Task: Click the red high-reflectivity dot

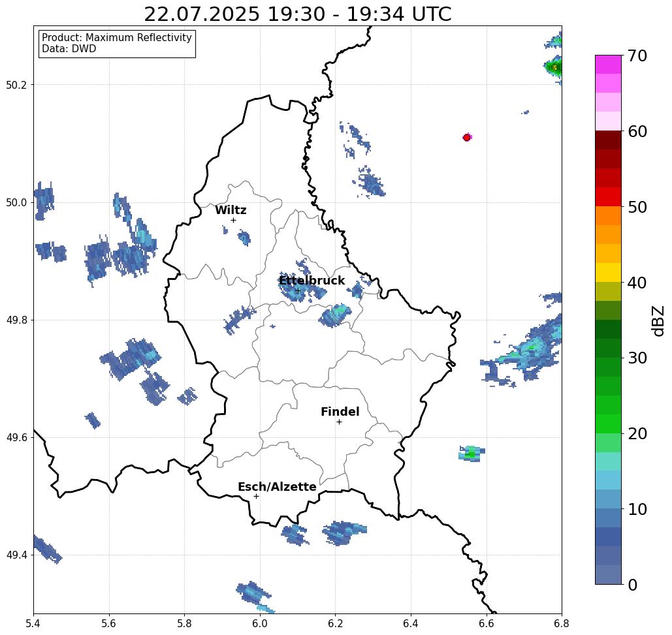Action: coord(467,138)
